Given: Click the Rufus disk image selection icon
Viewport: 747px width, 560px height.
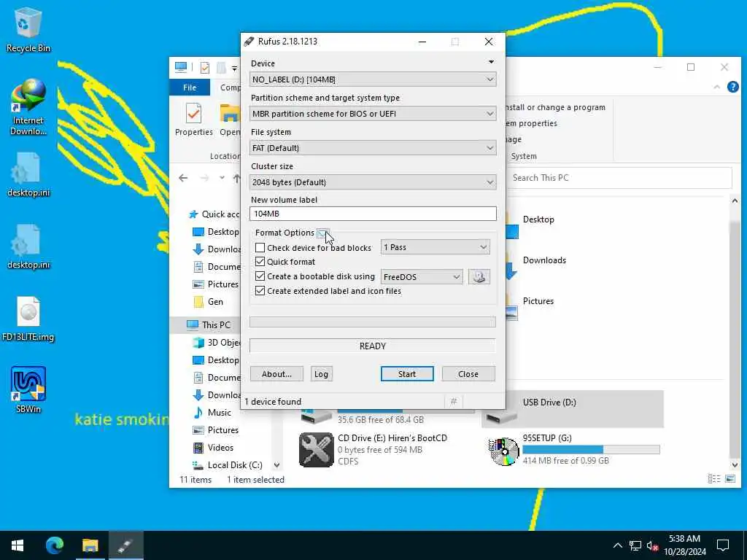Looking at the screenshot, I should tap(479, 276).
